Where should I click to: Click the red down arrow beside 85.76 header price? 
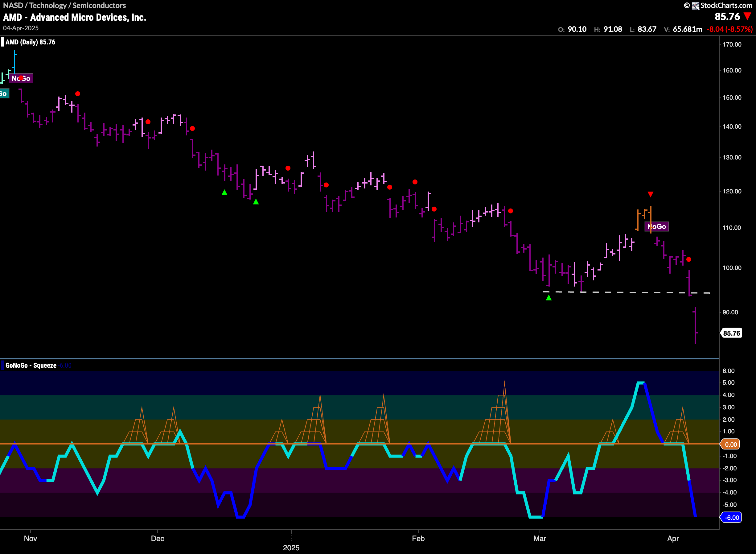click(747, 16)
